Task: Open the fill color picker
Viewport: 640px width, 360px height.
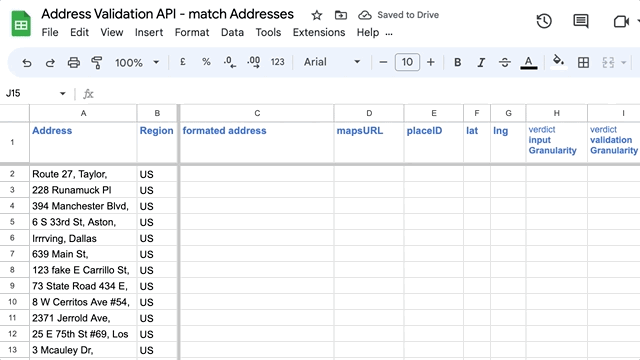Action: pos(559,62)
